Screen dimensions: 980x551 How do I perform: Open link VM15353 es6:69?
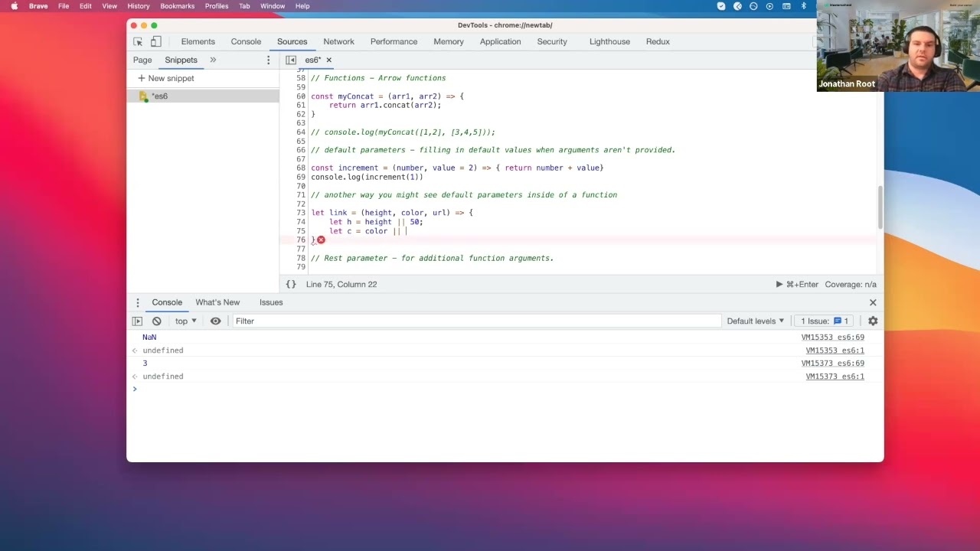[833, 337]
